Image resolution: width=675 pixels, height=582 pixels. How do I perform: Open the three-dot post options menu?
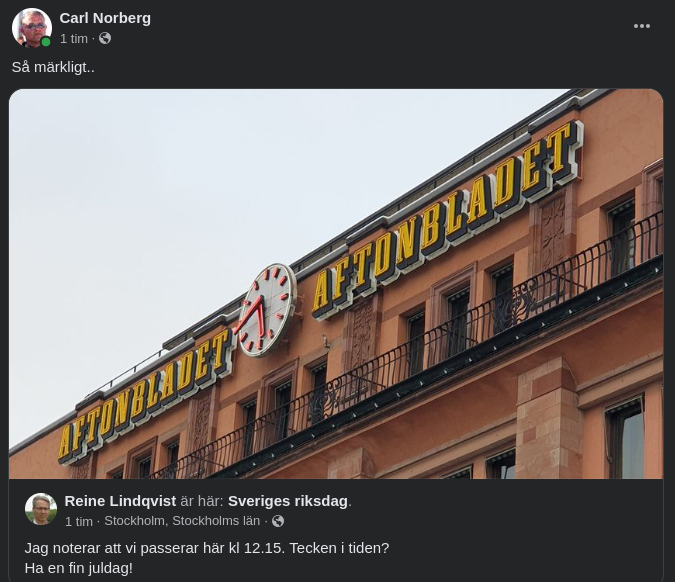click(x=641, y=26)
